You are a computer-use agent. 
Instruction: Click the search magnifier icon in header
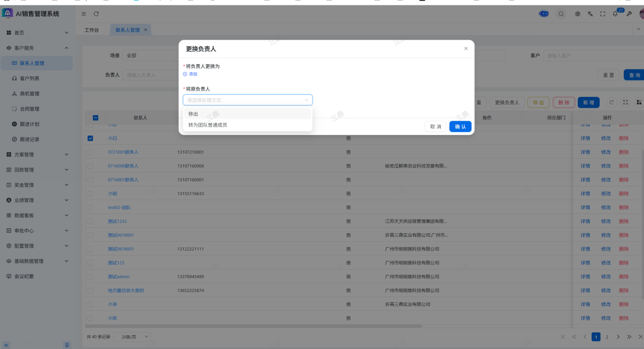pyautogui.click(x=561, y=14)
